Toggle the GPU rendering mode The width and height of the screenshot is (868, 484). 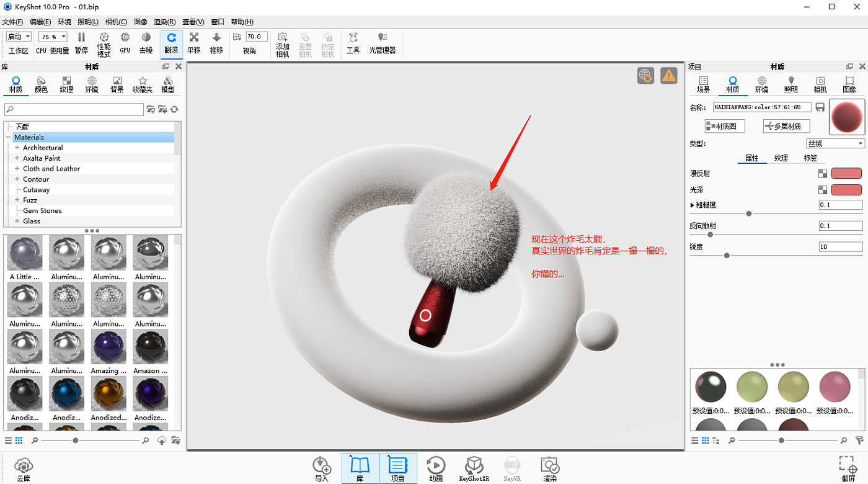125,38
